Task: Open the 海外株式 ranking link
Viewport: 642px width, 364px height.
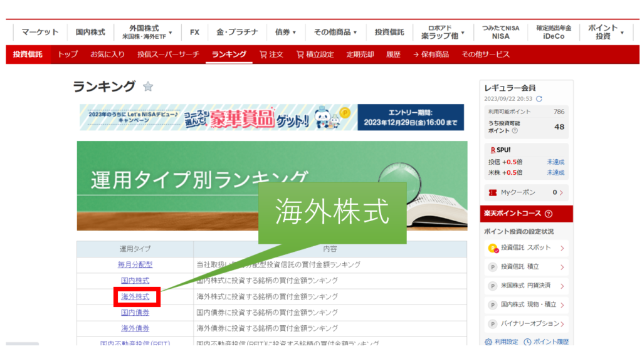Action: 135,297
